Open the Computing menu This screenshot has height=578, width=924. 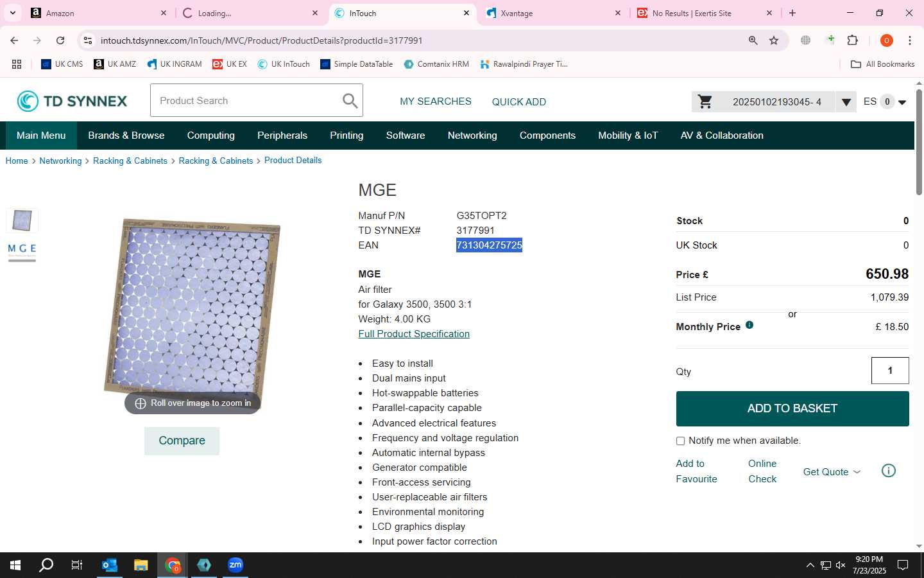click(211, 136)
